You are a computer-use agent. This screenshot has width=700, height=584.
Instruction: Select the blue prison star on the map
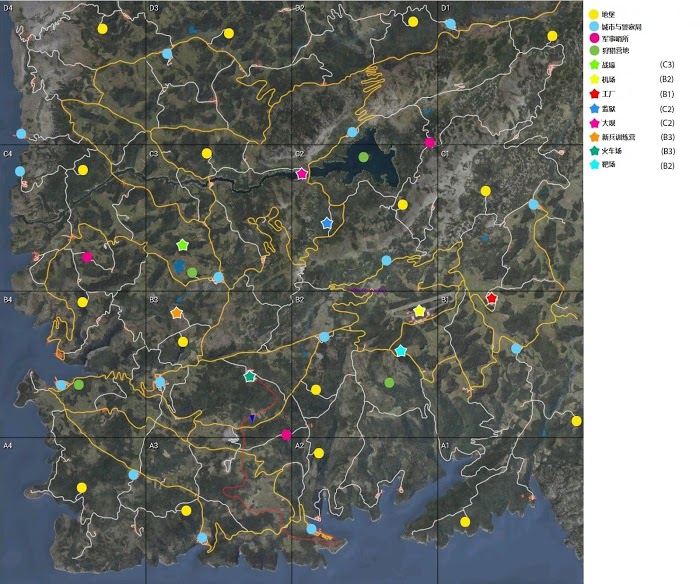click(326, 223)
